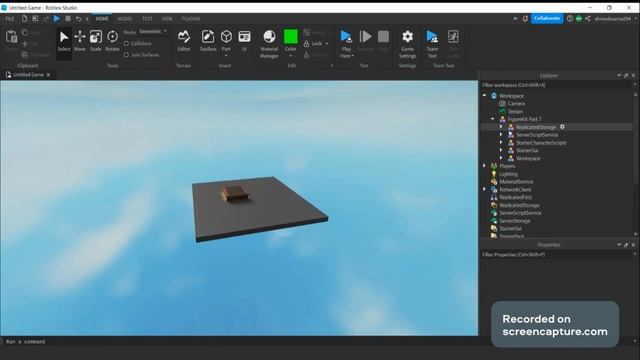Expand the NetworkClient node
Image resolution: width=640 pixels, height=360 pixels.
coord(484,189)
